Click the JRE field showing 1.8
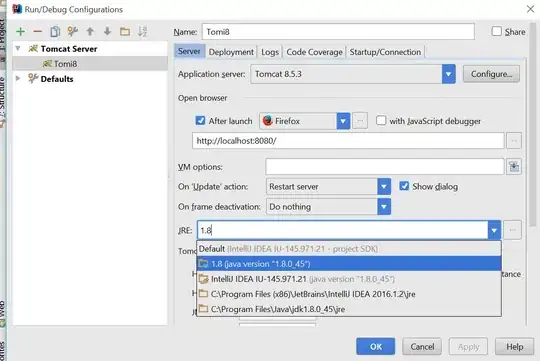The height and width of the screenshot is (361, 540). (342, 230)
